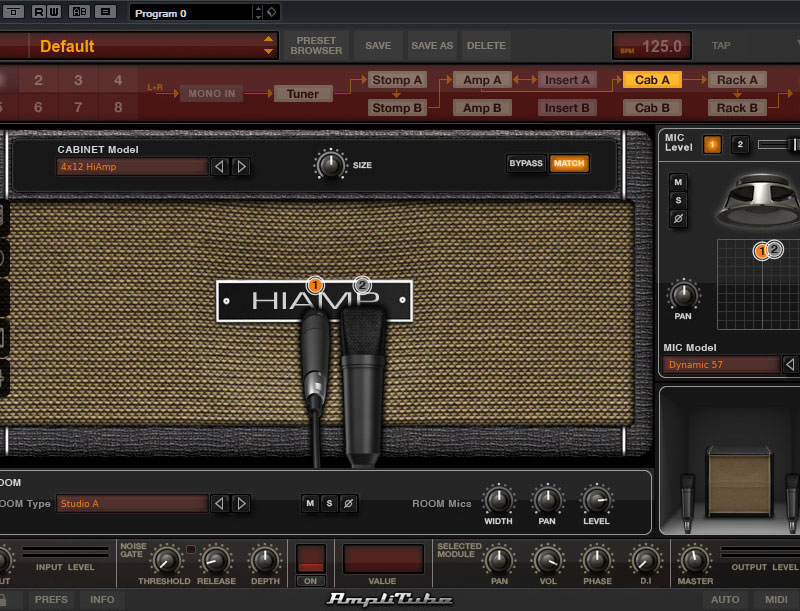
Task: Open the Cab B module
Action: [x=652, y=108]
